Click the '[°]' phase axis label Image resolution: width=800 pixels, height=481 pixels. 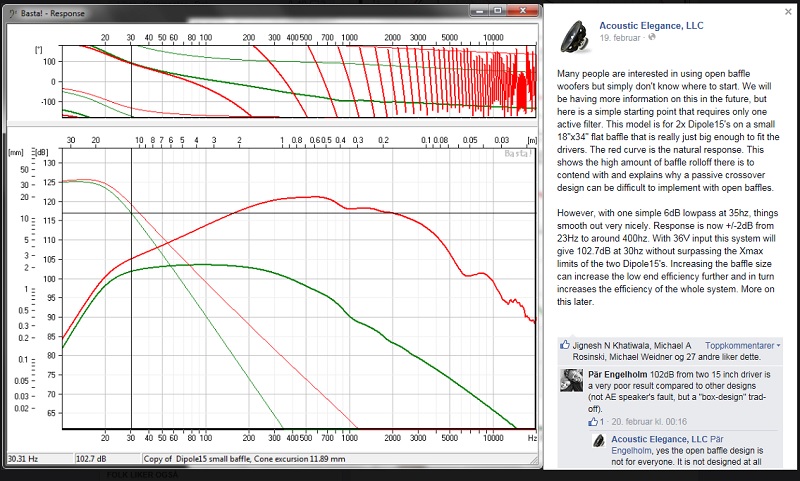(38, 49)
